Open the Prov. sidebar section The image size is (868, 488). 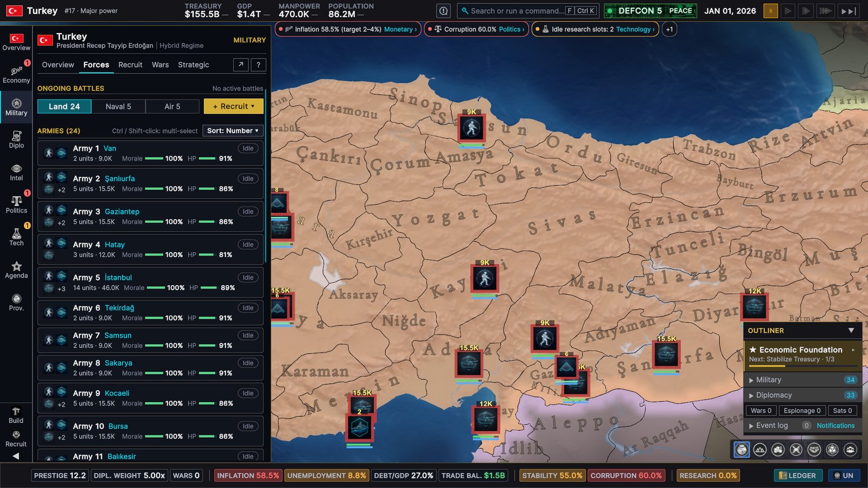click(x=16, y=303)
